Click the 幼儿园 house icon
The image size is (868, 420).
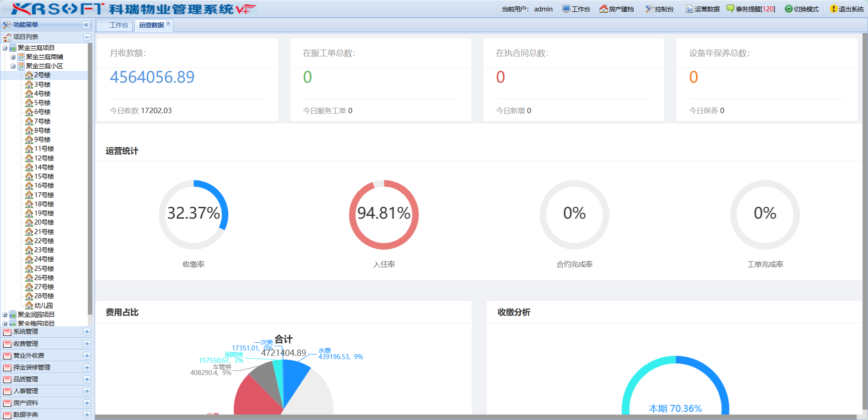coord(29,305)
